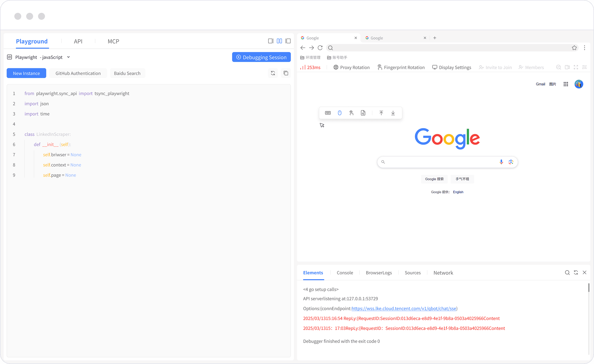Image resolution: width=594 pixels, height=364 pixels.
Task: Click the browser address bar
Action: 452,48
